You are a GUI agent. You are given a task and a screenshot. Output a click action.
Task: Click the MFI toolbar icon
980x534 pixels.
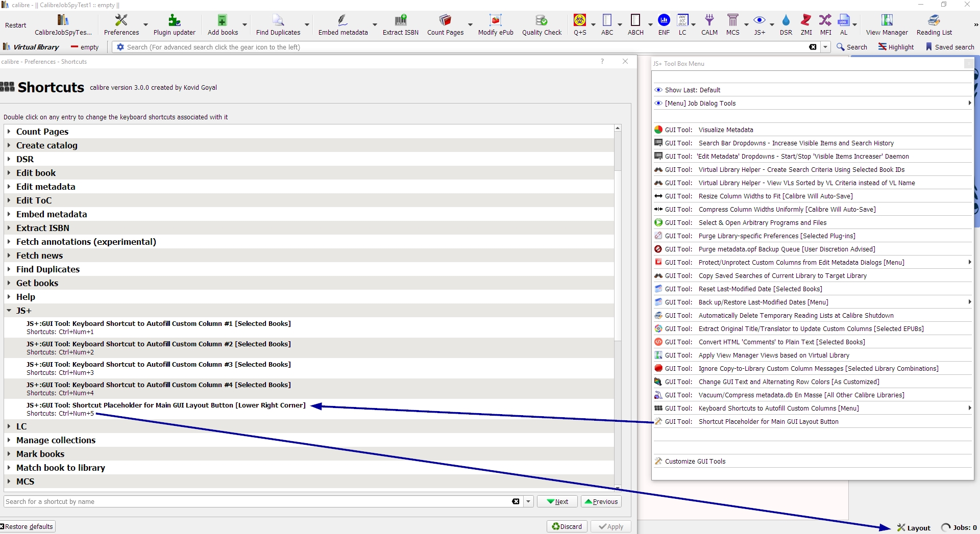[x=825, y=24]
